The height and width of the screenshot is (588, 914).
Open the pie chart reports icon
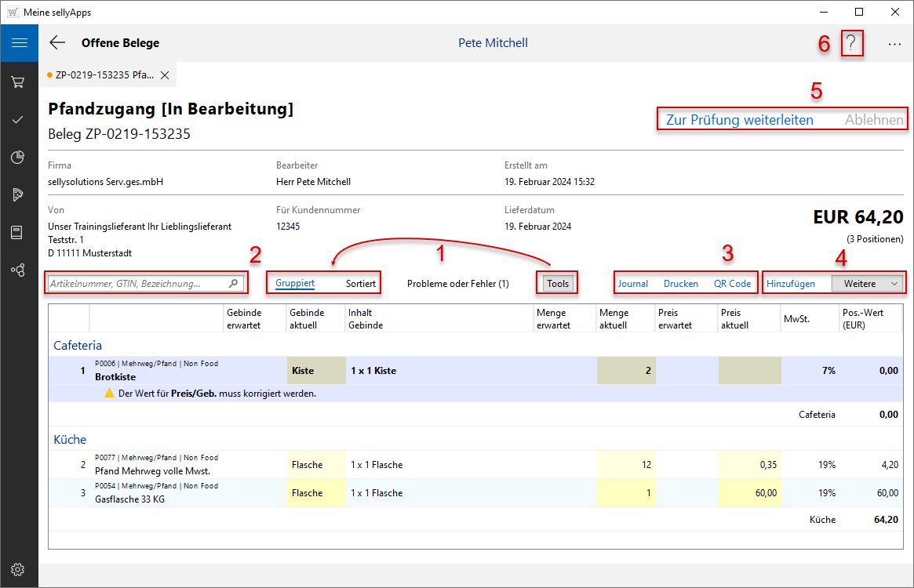coord(17,158)
